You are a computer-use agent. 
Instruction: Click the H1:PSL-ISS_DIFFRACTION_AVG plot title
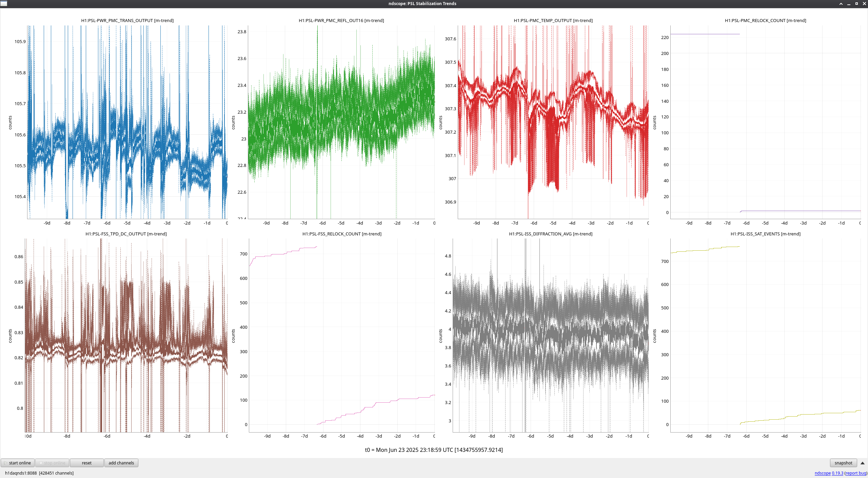click(x=551, y=234)
